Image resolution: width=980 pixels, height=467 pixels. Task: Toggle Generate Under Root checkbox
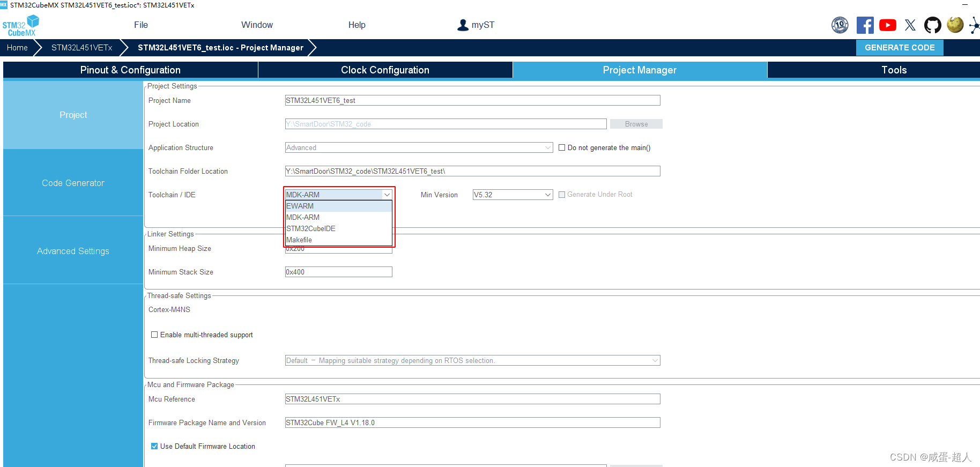tap(562, 195)
